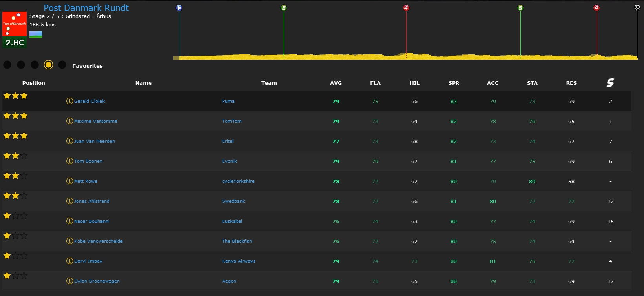Open the Aegon team page
This screenshot has height=296, width=644.
coord(229,281)
